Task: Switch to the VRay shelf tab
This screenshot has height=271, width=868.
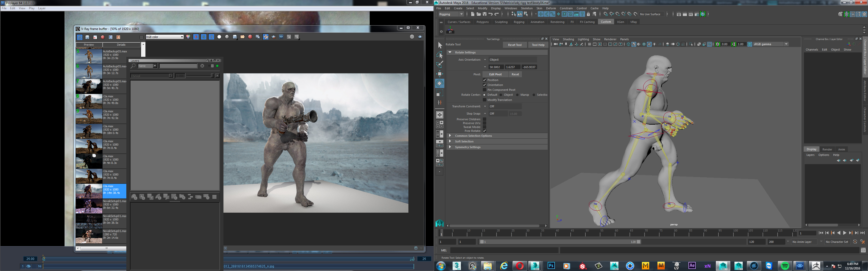Action: (633, 22)
